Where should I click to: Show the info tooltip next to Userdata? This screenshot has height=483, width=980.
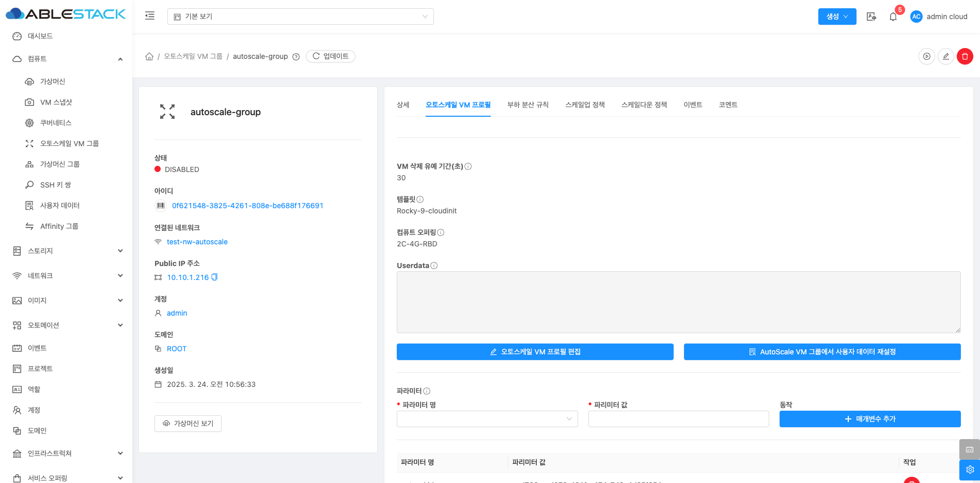click(434, 266)
